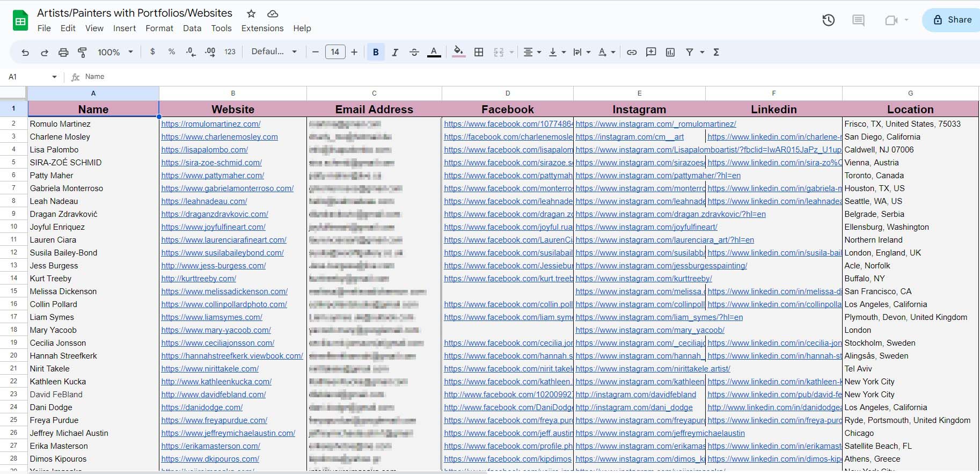Open the comments history icon
Image resolution: width=980 pixels, height=474 pixels.
[x=859, y=20]
